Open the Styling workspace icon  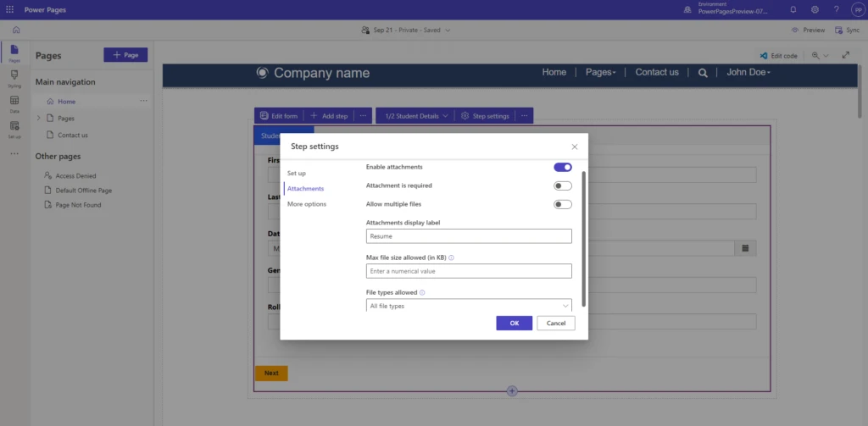(14, 78)
